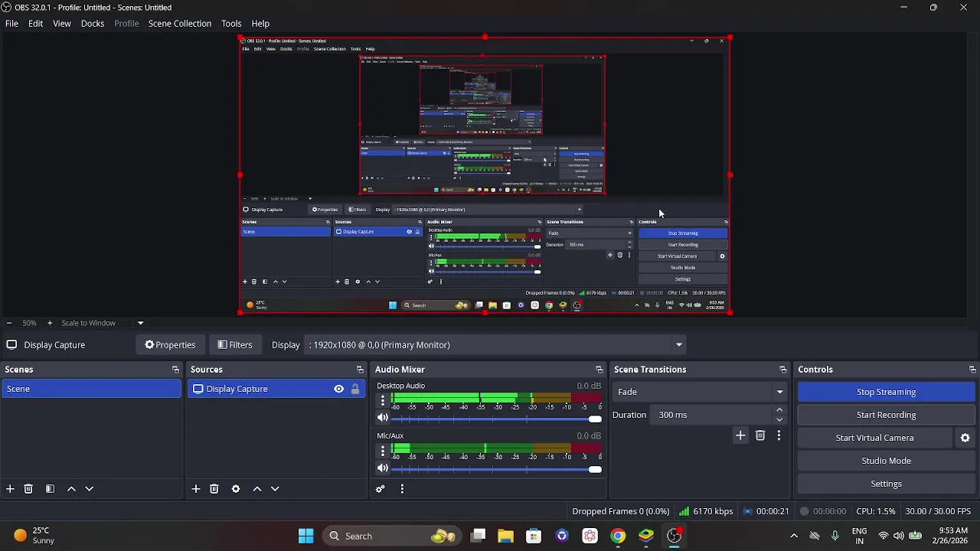Undock the Scenes panel
This screenshot has width=980, height=551.
175,370
